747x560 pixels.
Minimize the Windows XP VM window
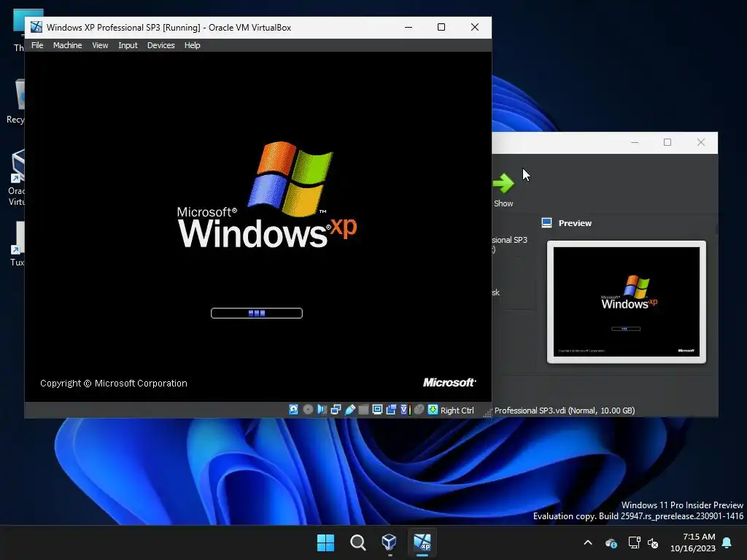click(409, 27)
